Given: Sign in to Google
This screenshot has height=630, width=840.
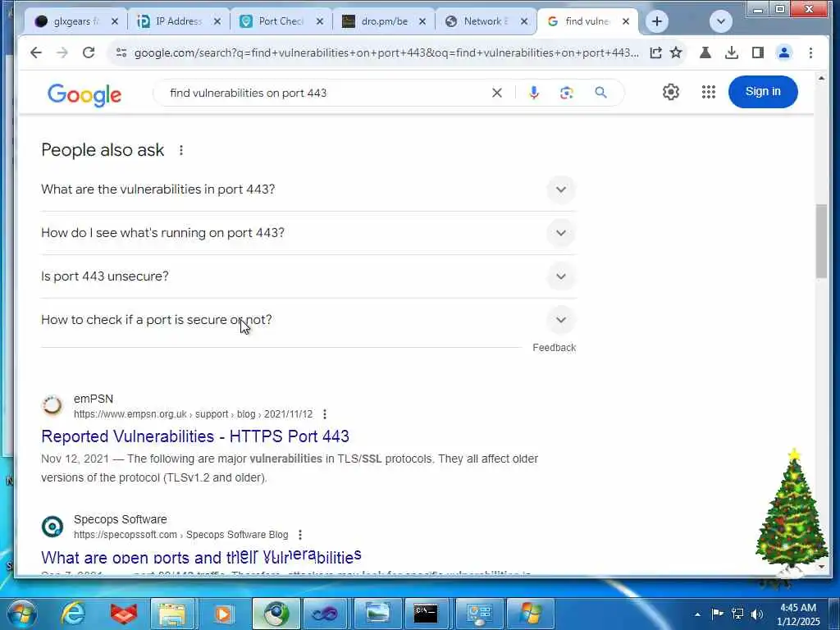Looking at the screenshot, I should click(x=763, y=92).
